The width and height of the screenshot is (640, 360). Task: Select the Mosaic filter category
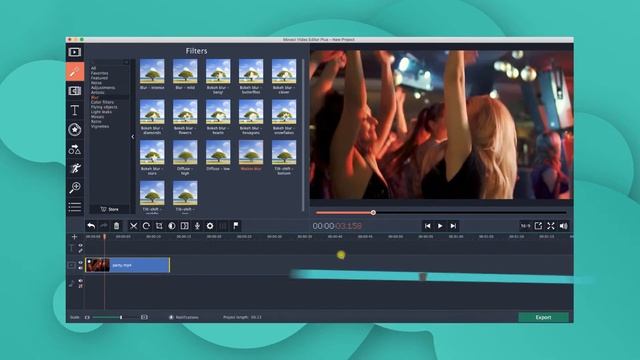97,117
